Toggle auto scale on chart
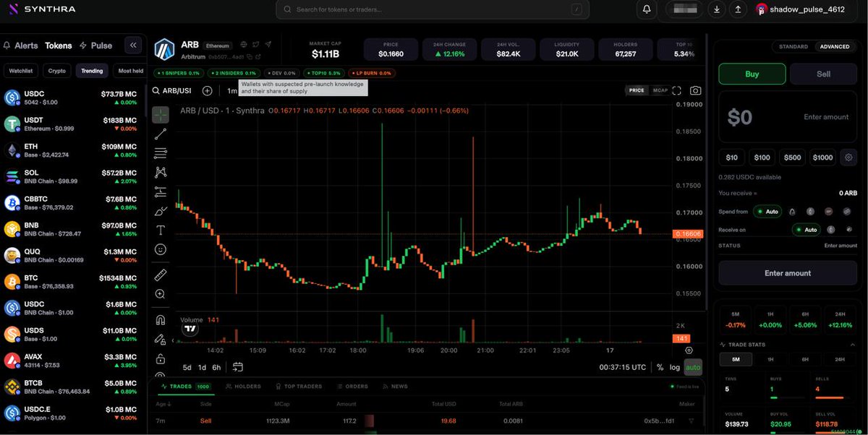868x435 pixels. (x=693, y=367)
